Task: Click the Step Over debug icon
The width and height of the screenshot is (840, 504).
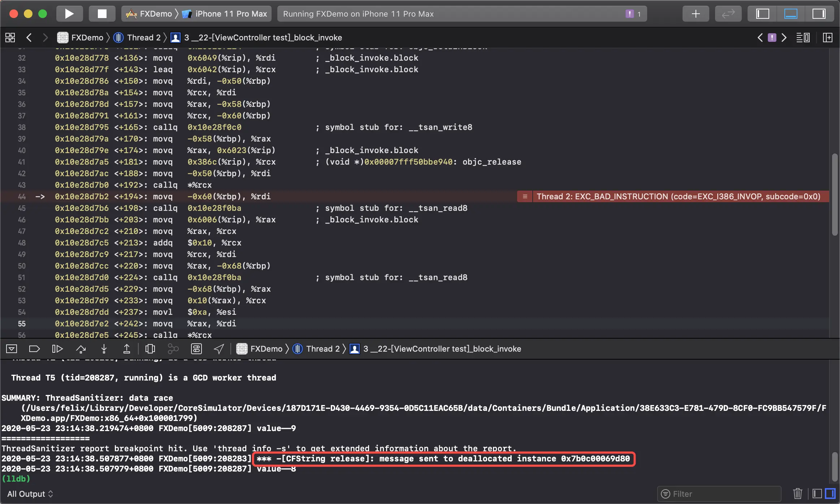Action: pyautogui.click(x=81, y=349)
